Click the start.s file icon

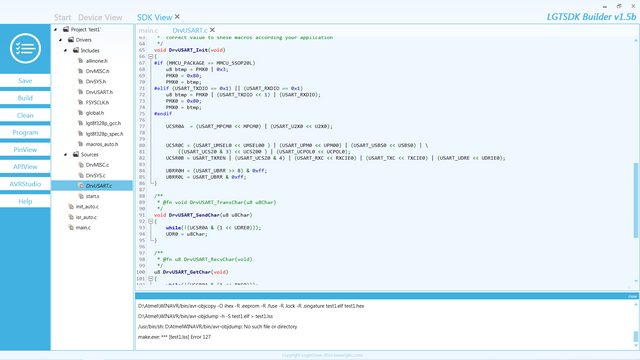[x=80, y=196]
